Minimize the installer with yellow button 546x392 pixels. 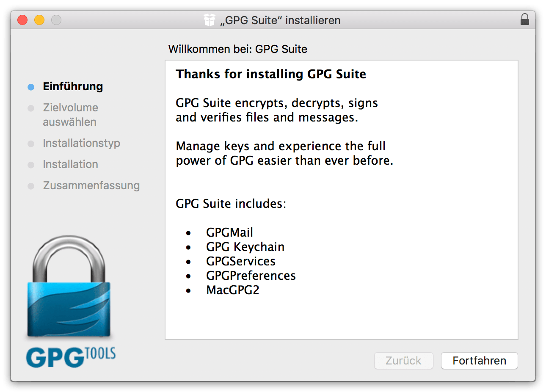point(39,20)
